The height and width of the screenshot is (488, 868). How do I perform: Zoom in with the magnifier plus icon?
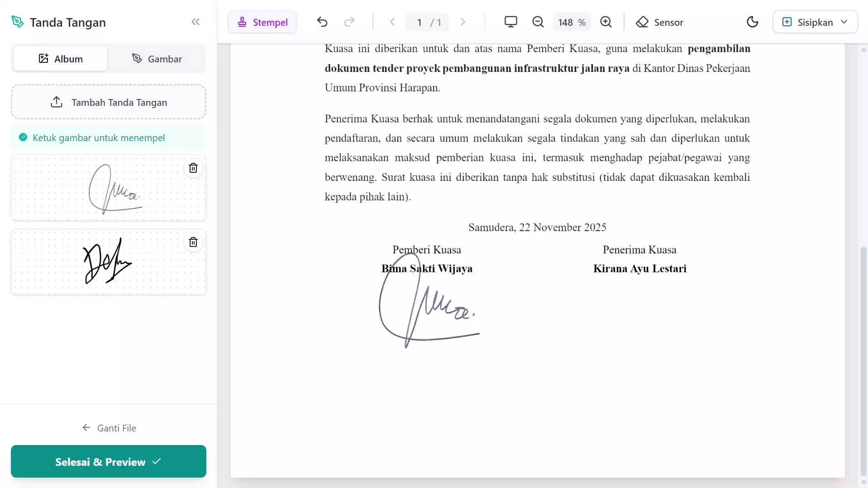point(606,22)
